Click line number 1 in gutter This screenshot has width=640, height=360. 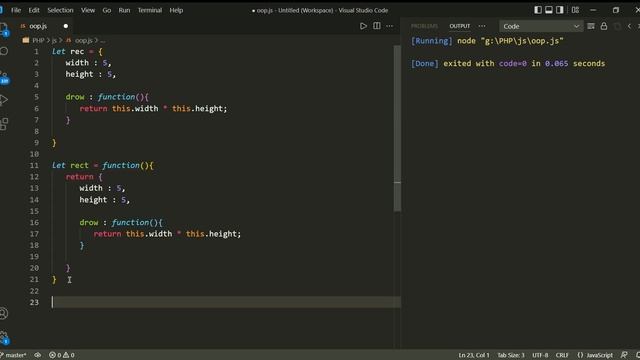36,51
